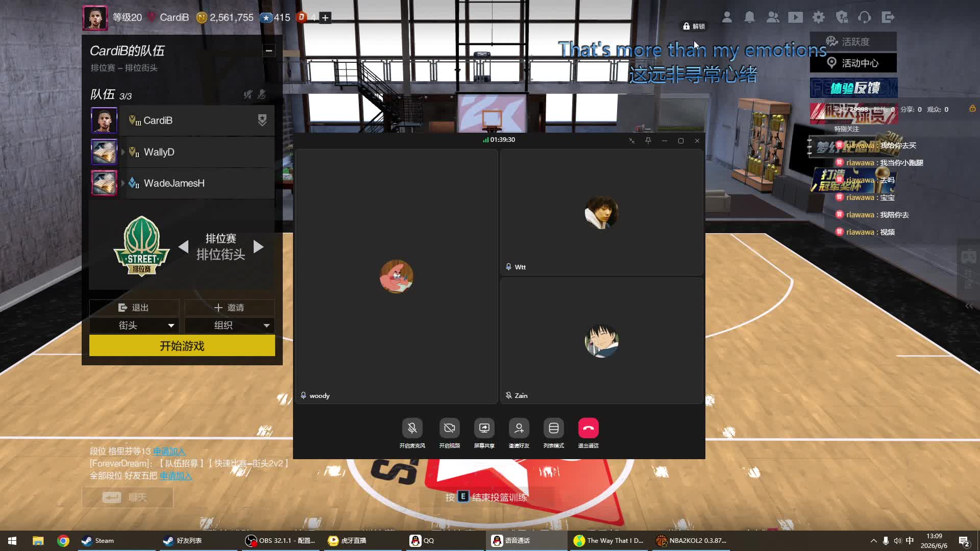Start screen sharing (屏幕共享) in call
The width and height of the screenshot is (980, 551).
point(484,428)
